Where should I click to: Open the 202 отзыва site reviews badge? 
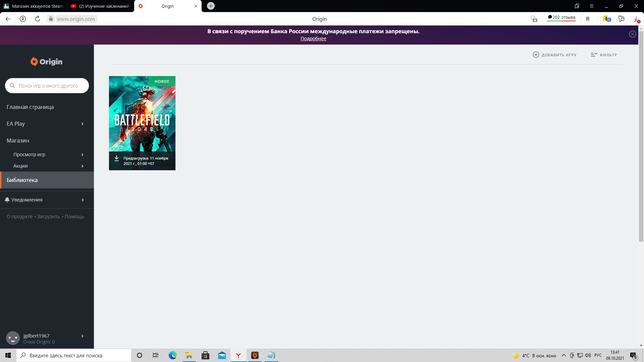[x=561, y=18]
